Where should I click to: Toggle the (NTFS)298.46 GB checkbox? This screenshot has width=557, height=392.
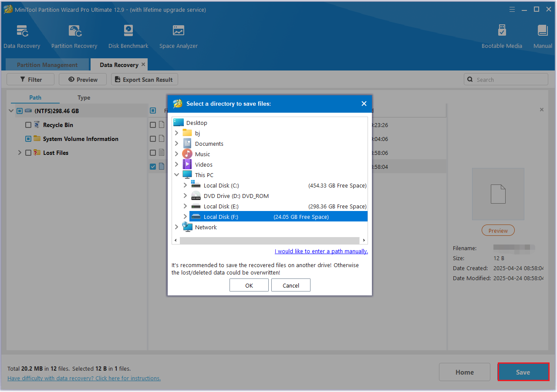point(20,111)
